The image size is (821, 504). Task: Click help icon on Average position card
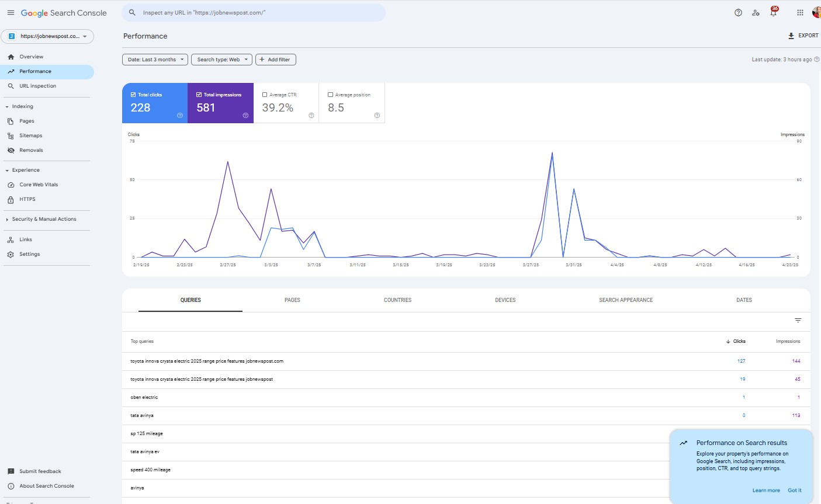pos(377,116)
